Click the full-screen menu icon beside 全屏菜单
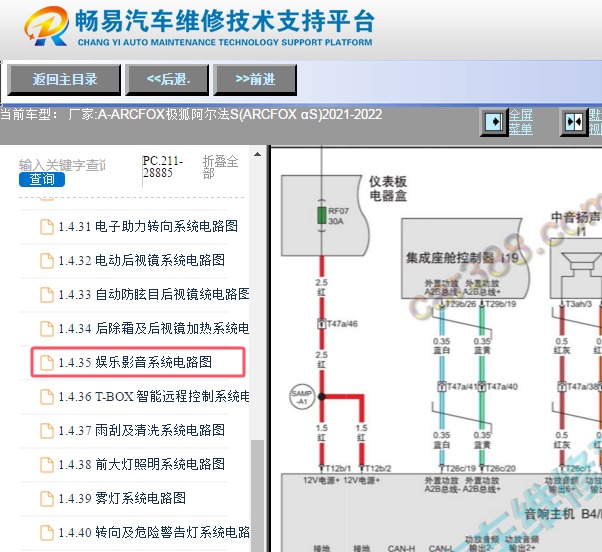Screen dimensions: 602x552 click(494, 122)
